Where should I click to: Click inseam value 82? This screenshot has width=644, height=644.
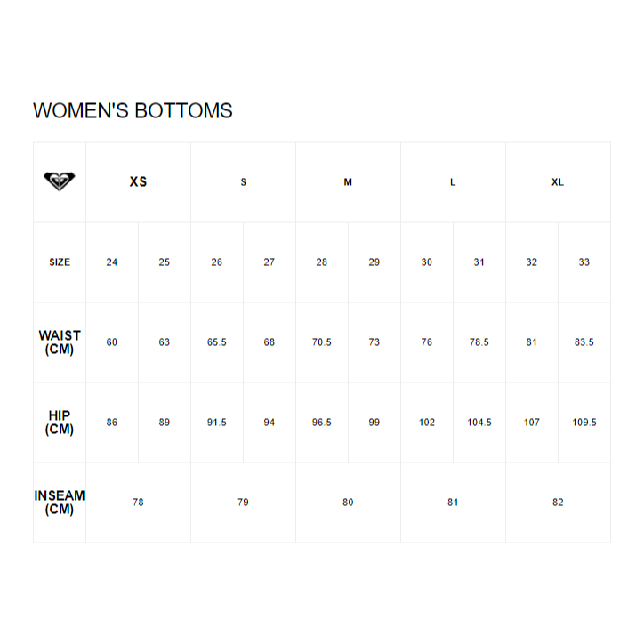pyautogui.click(x=558, y=503)
